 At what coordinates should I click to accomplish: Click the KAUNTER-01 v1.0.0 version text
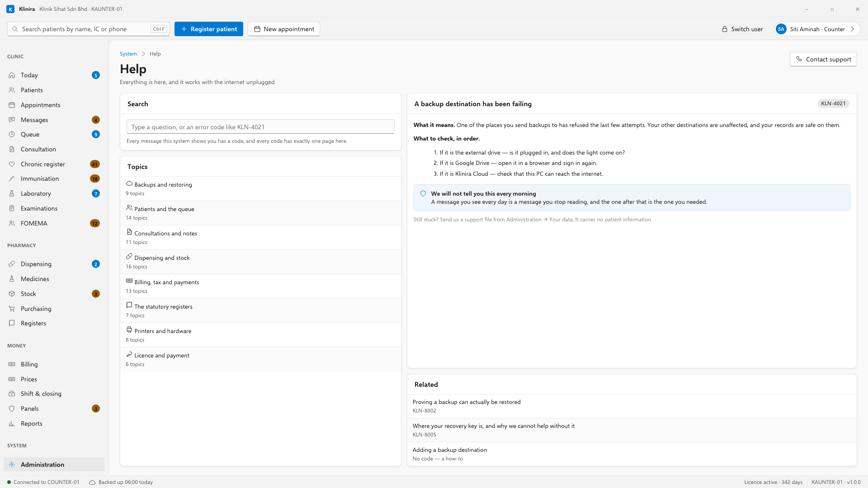click(x=836, y=482)
